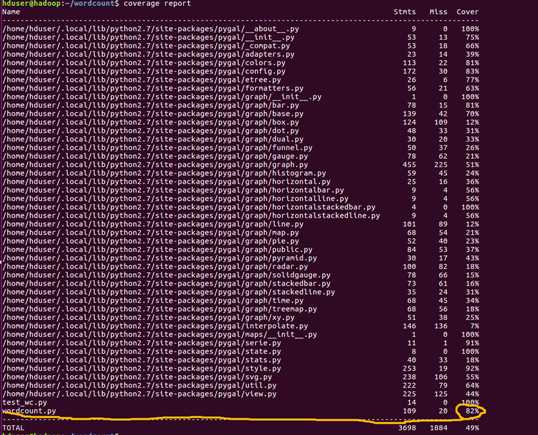Click the pygal/graph/pie.py path
The height and width of the screenshot is (435, 538).
pyautogui.click(x=151, y=241)
